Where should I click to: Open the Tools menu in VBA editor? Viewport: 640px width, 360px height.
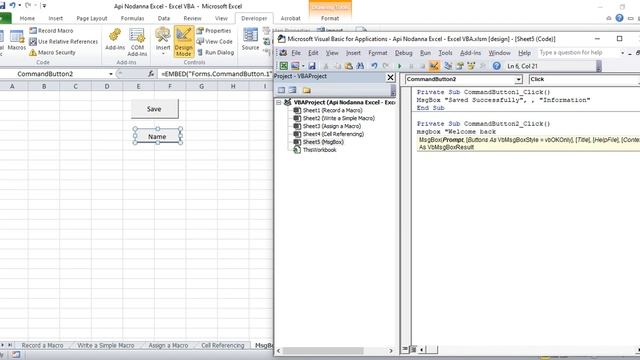445,53
